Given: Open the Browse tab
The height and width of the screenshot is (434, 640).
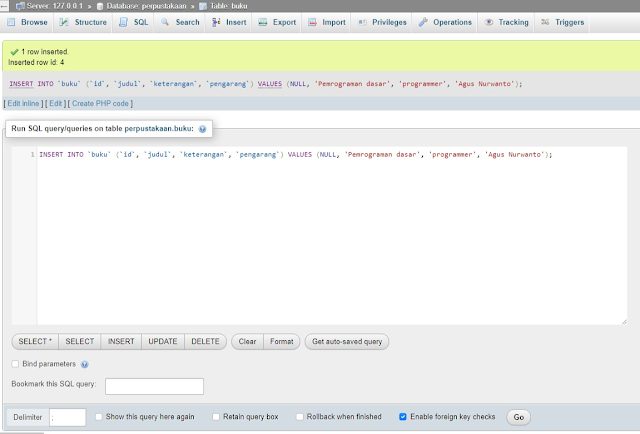Looking at the screenshot, I should pyautogui.click(x=27, y=22).
